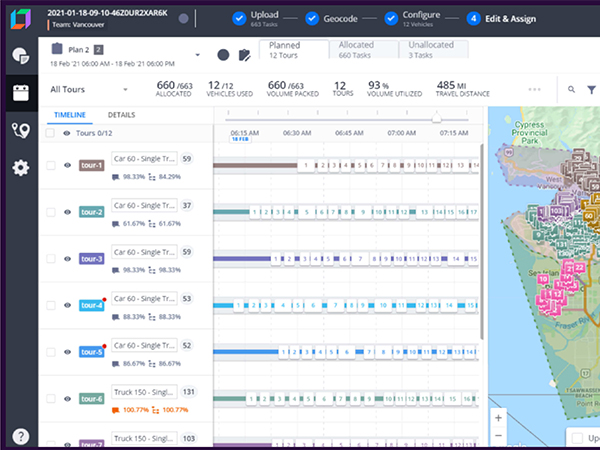Click the tour-1 label badge

click(x=91, y=165)
